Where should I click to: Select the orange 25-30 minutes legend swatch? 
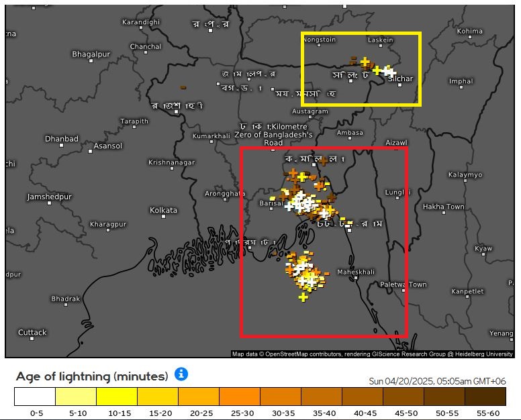coord(240,397)
